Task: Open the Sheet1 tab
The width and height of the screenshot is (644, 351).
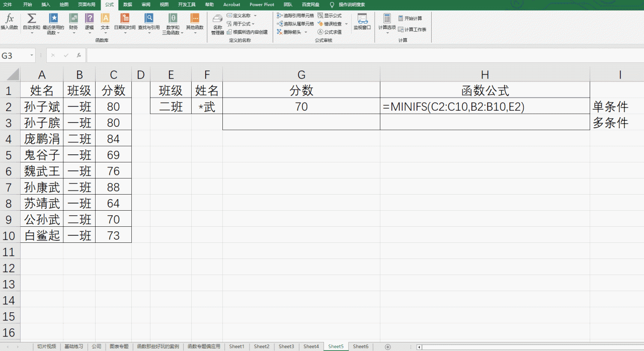Action: 236,346
